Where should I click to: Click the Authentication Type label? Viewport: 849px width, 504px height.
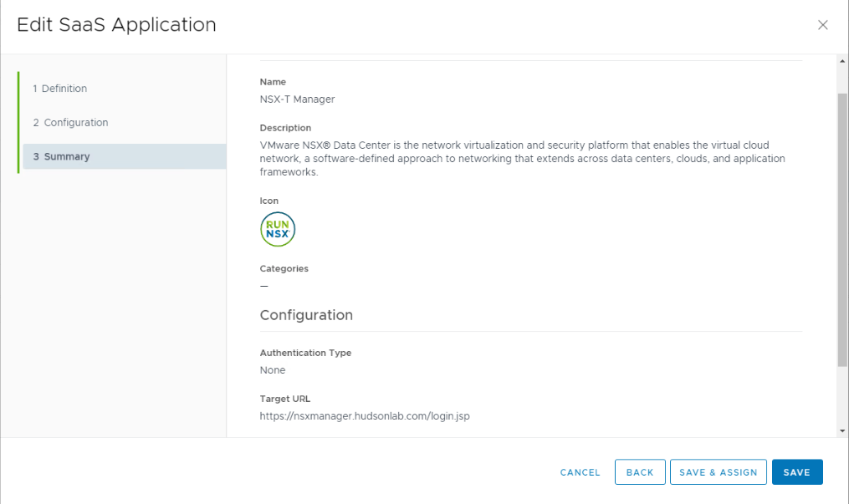[305, 353]
